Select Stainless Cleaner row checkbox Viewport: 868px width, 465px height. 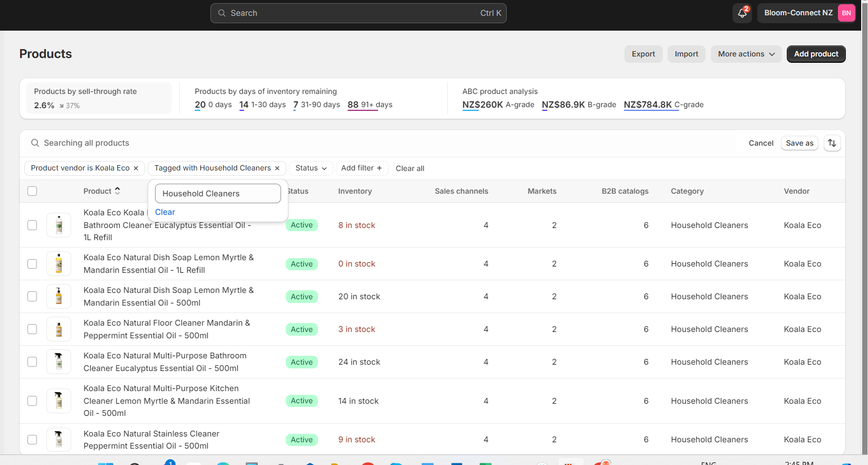[x=32, y=440]
